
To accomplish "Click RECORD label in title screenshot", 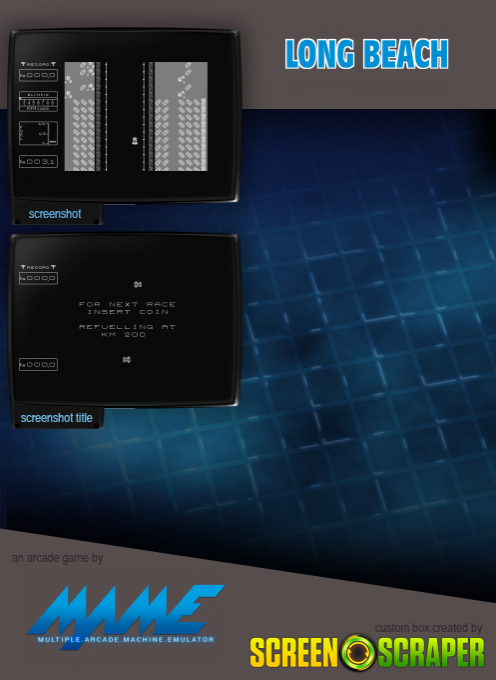I will (x=38, y=267).
